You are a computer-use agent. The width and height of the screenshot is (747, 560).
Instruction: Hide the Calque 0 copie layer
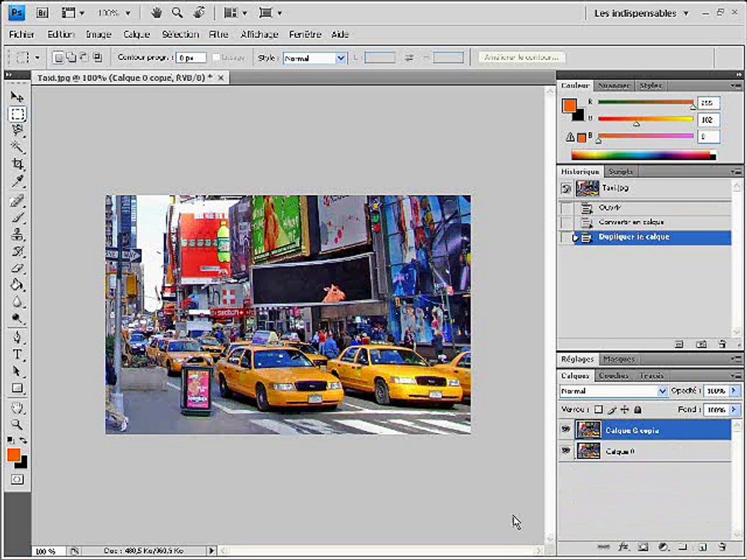coord(566,429)
